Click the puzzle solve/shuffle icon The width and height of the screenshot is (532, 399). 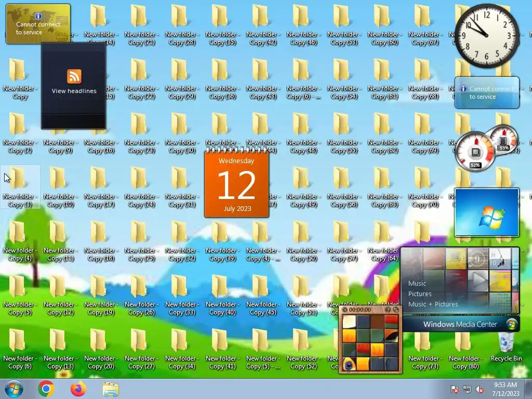coord(395,310)
